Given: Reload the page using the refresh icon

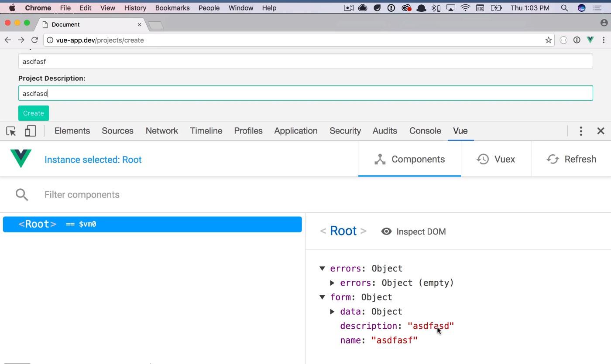Looking at the screenshot, I should point(34,40).
